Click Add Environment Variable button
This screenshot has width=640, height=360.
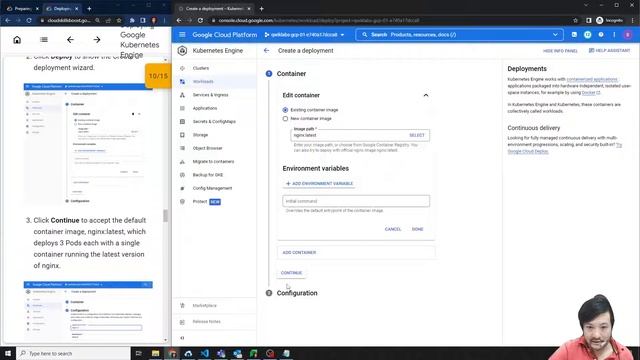click(319, 184)
